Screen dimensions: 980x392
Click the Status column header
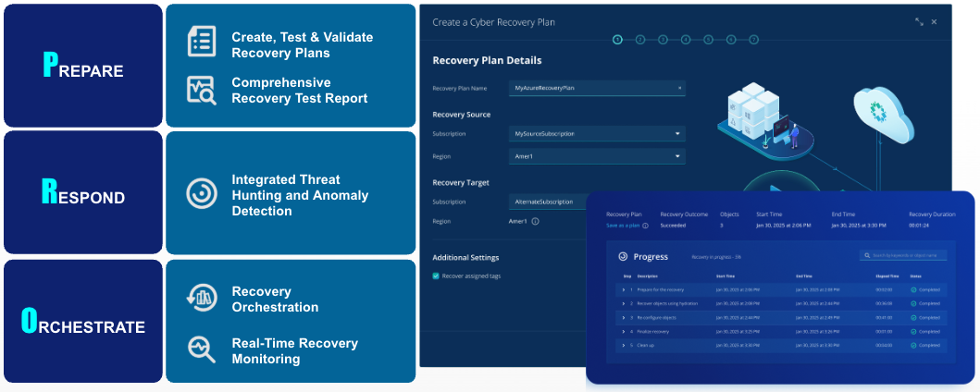915,276
